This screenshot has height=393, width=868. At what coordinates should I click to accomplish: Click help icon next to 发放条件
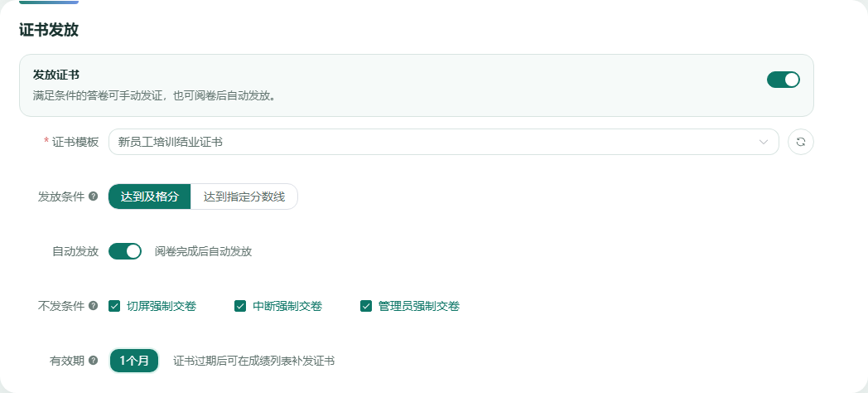93,196
